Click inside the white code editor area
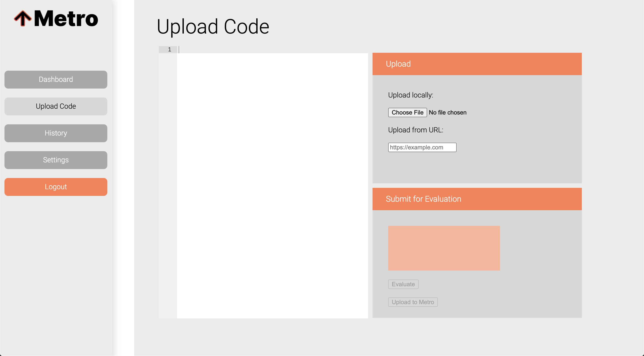Image resolution: width=644 pixels, height=356 pixels. point(272,185)
